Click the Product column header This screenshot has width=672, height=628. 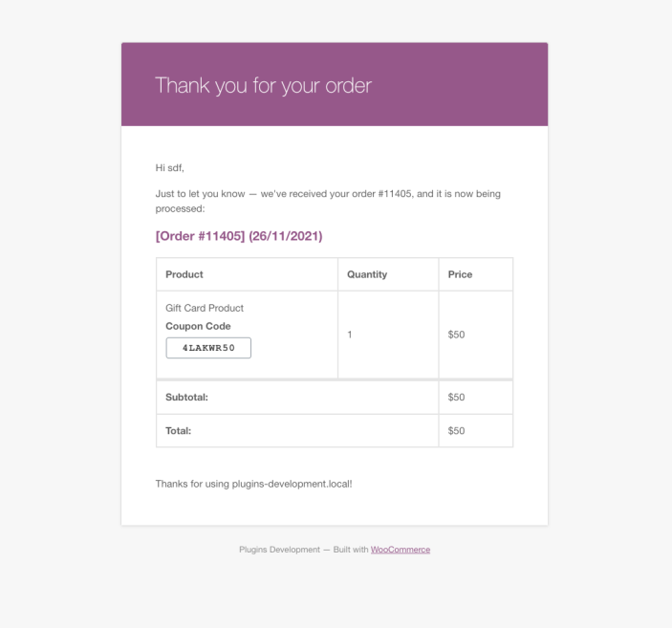[184, 274]
